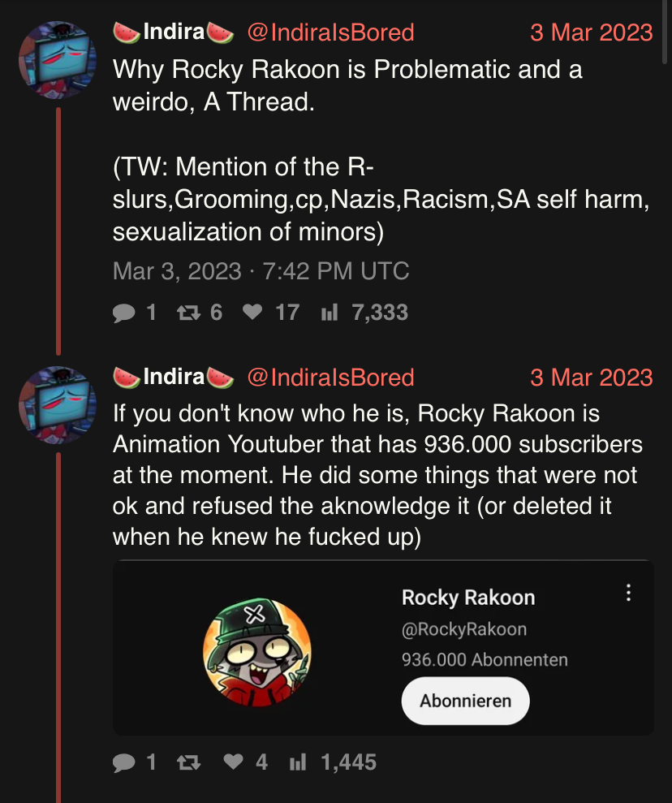Click reply icon on second tweet
Image resolution: width=672 pixels, height=803 pixels.
click(x=123, y=762)
